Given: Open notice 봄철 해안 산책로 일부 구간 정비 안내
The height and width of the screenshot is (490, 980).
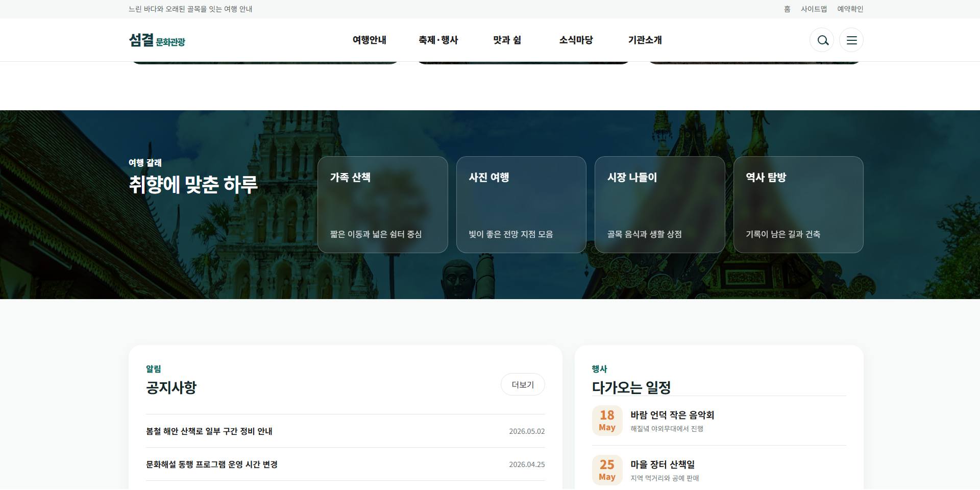Looking at the screenshot, I should coord(345,431).
